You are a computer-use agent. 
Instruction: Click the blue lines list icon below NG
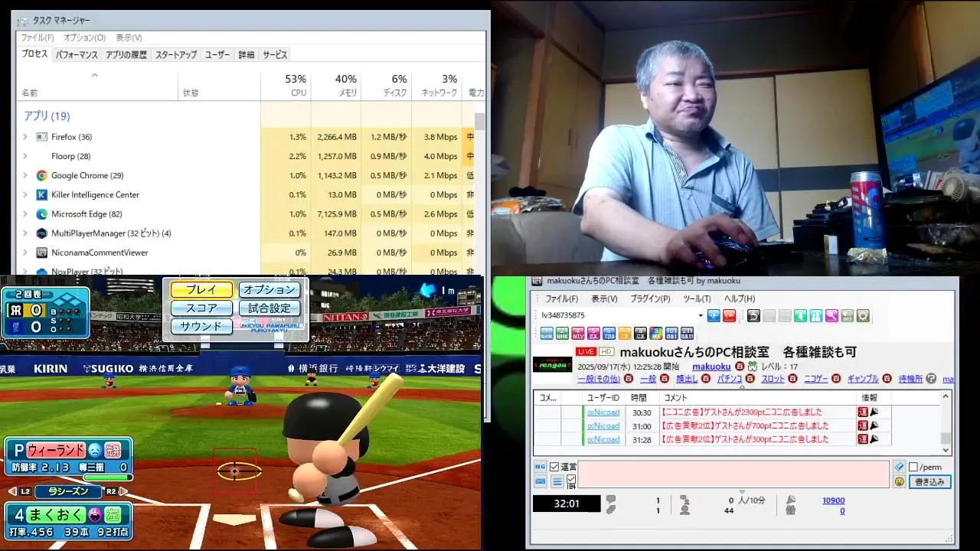557,482
